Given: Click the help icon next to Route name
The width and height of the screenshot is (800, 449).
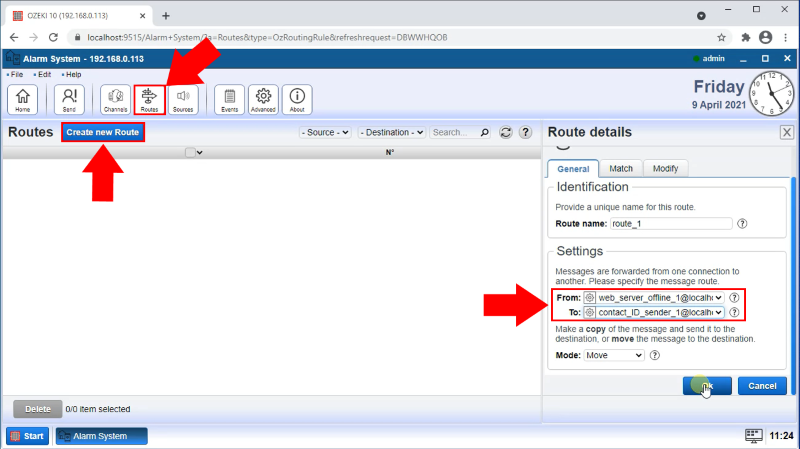Looking at the screenshot, I should pyautogui.click(x=742, y=223).
